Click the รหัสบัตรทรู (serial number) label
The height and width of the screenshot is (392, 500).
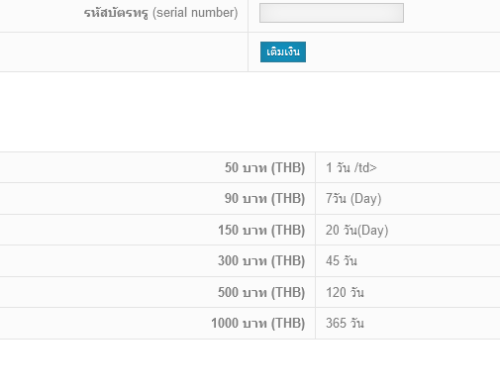(x=161, y=13)
